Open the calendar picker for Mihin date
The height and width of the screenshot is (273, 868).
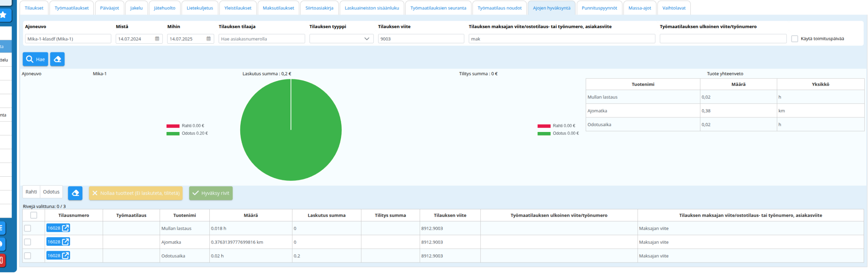(x=209, y=39)
